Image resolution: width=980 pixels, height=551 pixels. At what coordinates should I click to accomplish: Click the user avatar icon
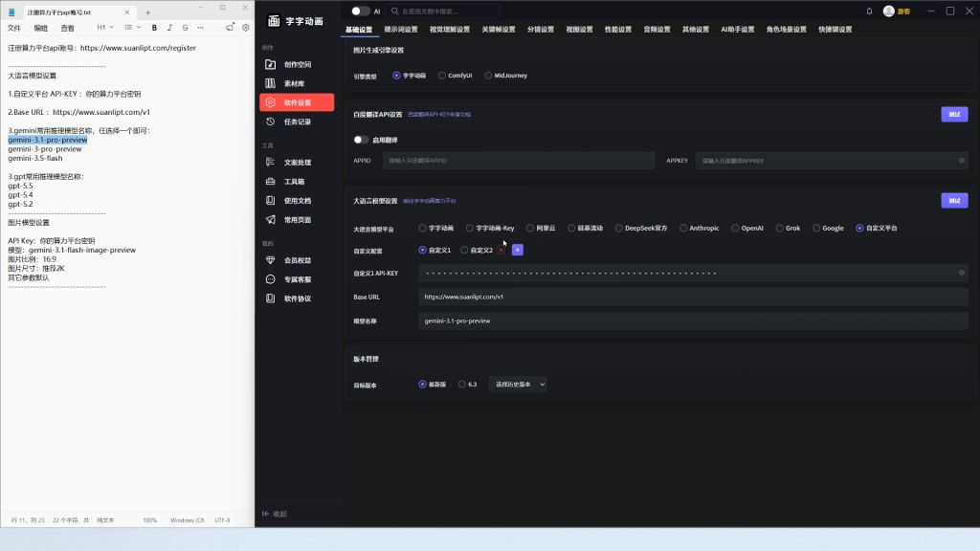888,11
